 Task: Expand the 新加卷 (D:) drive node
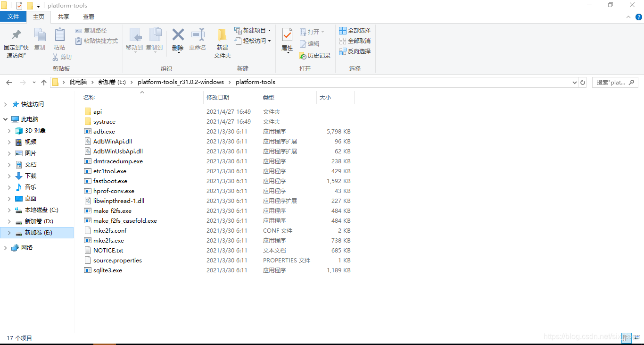click(x=9, y=221)
